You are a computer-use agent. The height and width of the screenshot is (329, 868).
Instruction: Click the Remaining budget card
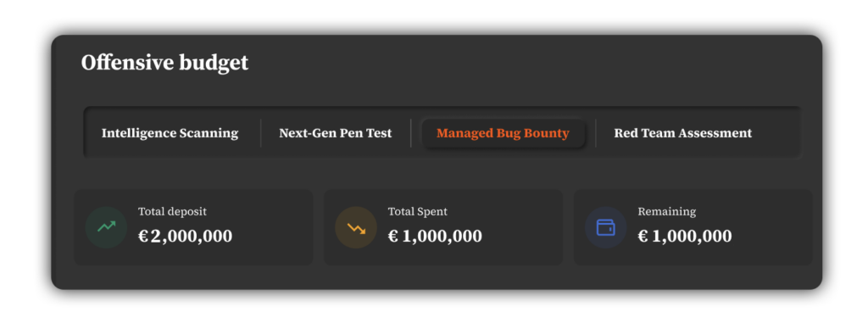(x=693, y=227)
